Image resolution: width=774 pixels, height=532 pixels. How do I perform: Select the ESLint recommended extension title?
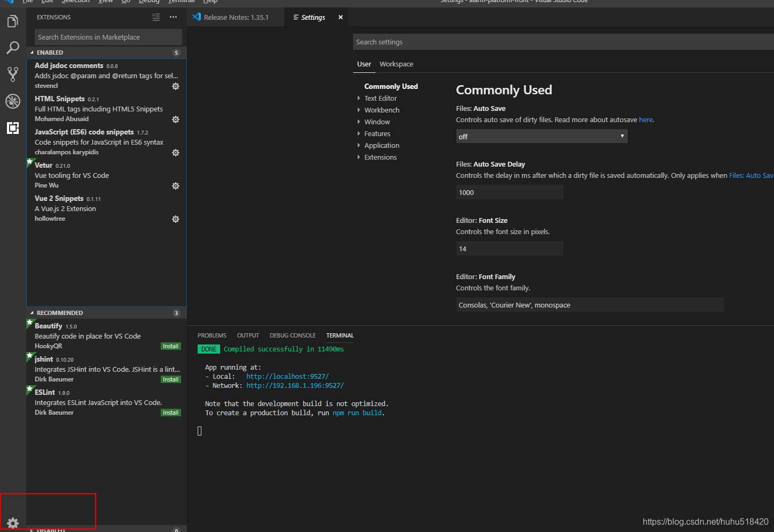tap(45, 392)
